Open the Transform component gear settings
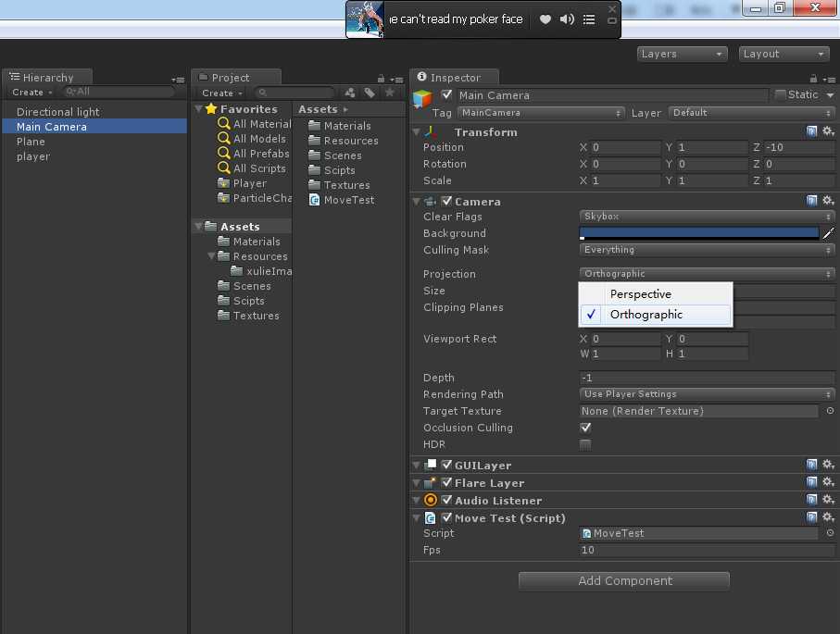The image size is (840, 634). click(x=829, y=131)
